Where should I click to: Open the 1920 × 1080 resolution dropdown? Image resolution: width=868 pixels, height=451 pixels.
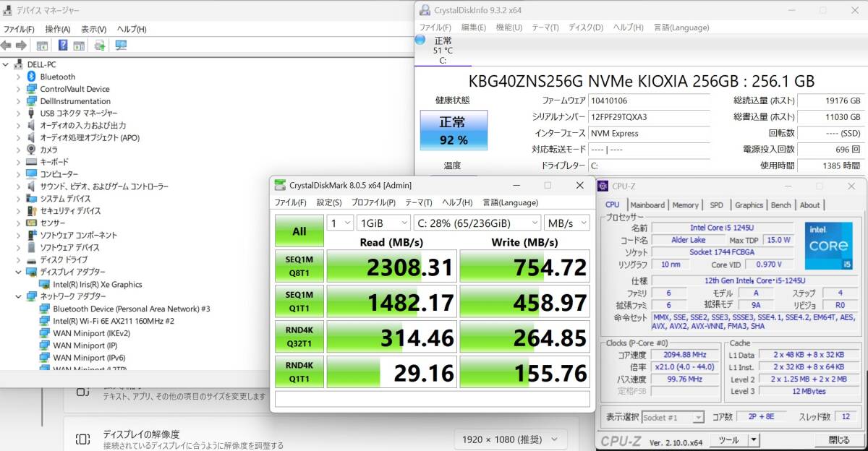pyautogui.click(x=509, y=439)
